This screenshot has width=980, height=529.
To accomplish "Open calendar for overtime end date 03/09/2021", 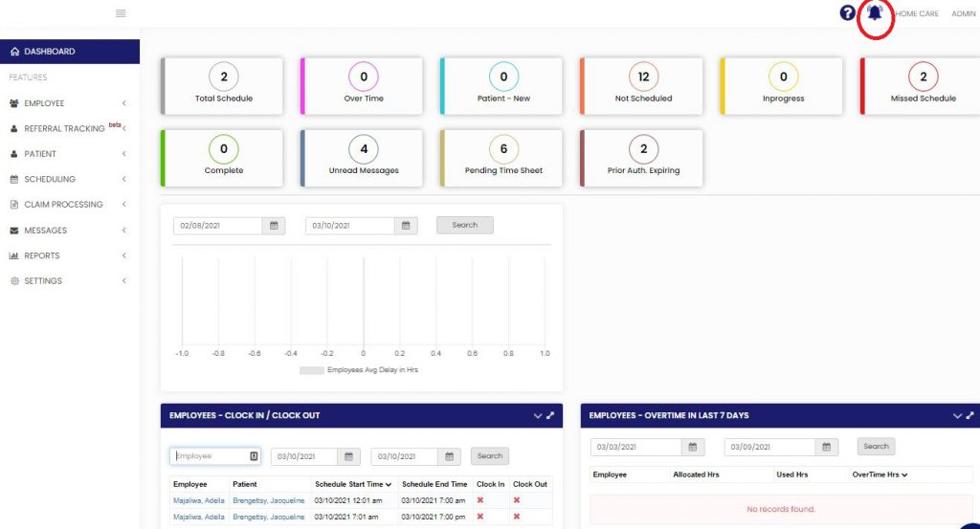I will pos(827,447).
